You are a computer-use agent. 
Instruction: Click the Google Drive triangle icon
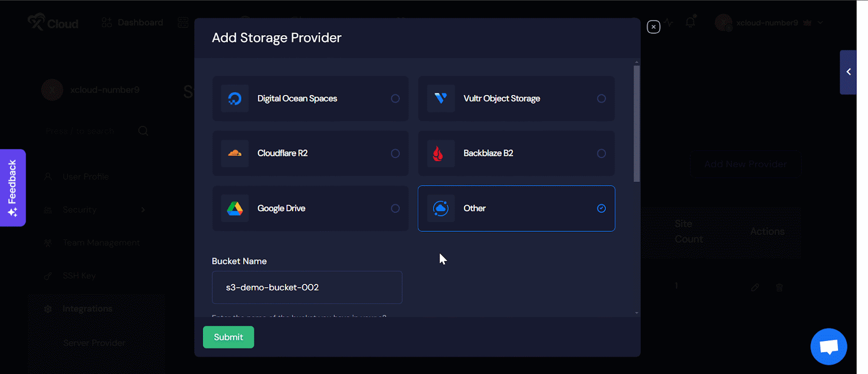point(235,208)
